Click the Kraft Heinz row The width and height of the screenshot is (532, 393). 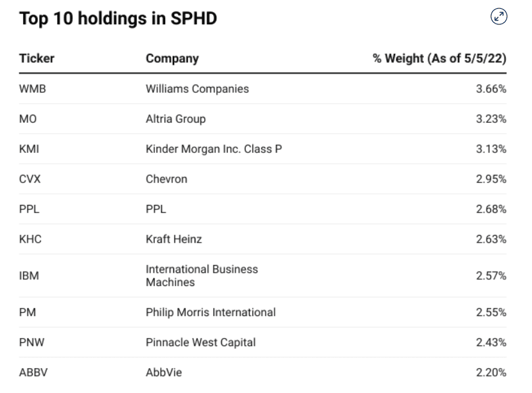[173, 239]
